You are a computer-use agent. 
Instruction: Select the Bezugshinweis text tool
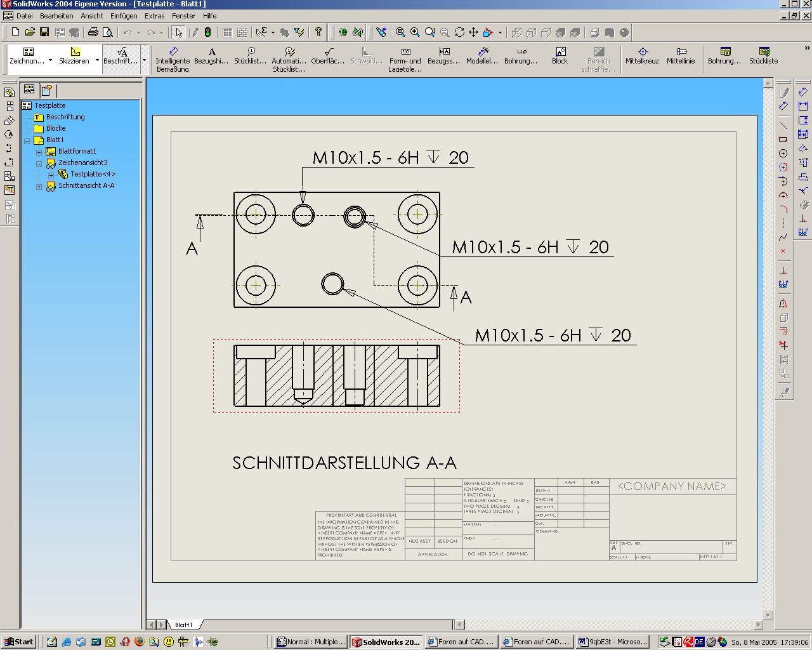pos(211,55)
